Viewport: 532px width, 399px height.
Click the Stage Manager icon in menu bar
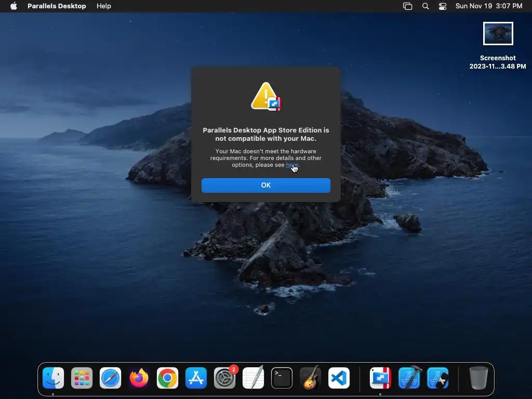coord(407,6)
